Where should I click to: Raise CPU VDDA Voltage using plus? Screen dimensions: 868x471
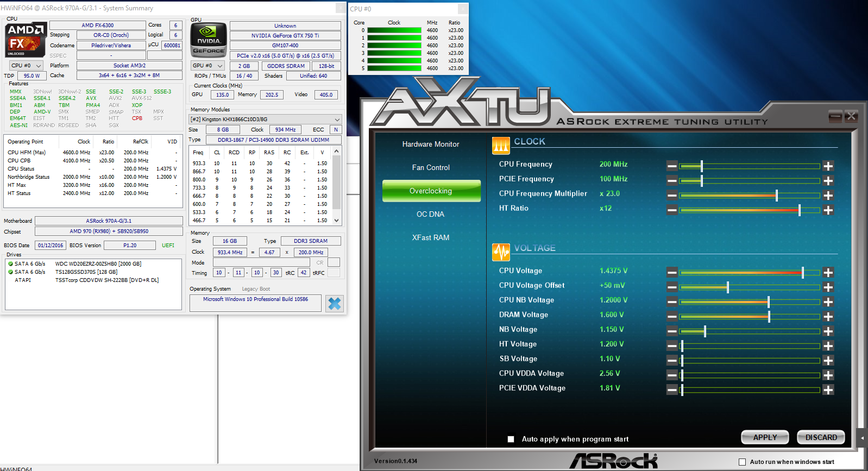(828, 375)
